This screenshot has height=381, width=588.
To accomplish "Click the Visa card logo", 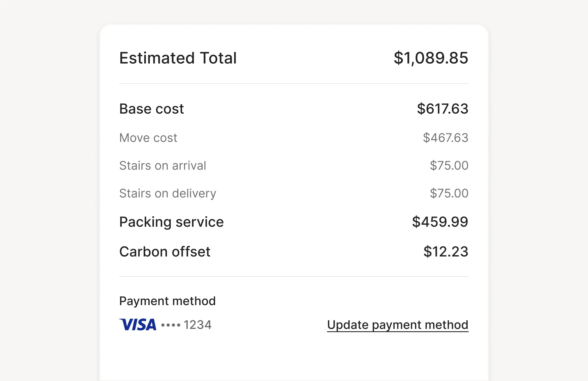I will [138, 325].
